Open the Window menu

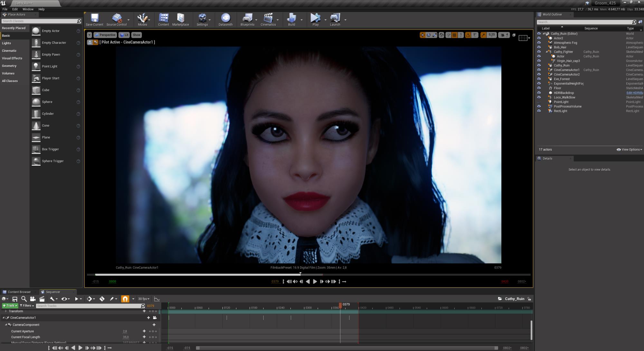tap(28, 9)
